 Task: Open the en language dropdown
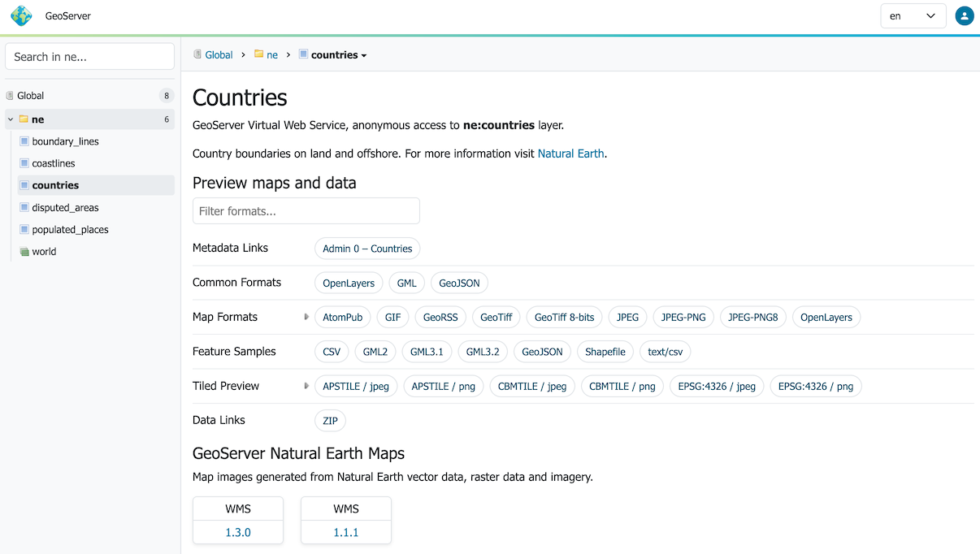pyautogui.click(x=913, y=15)
